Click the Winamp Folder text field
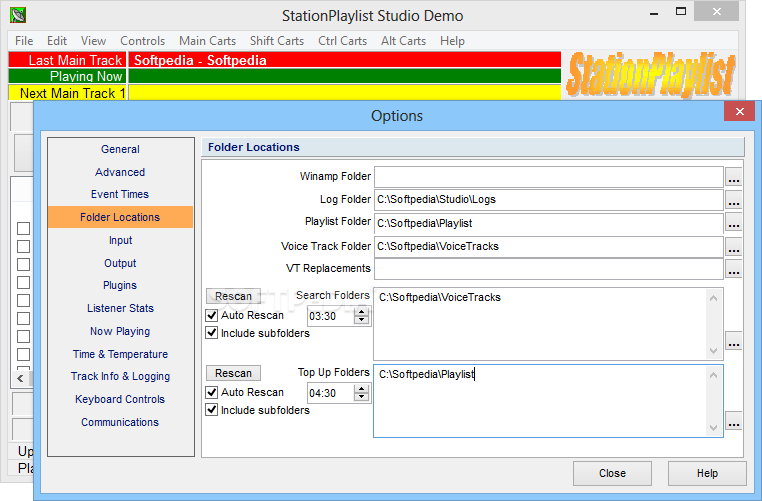This screenshot has width=762, height=501. click(549, 177)
